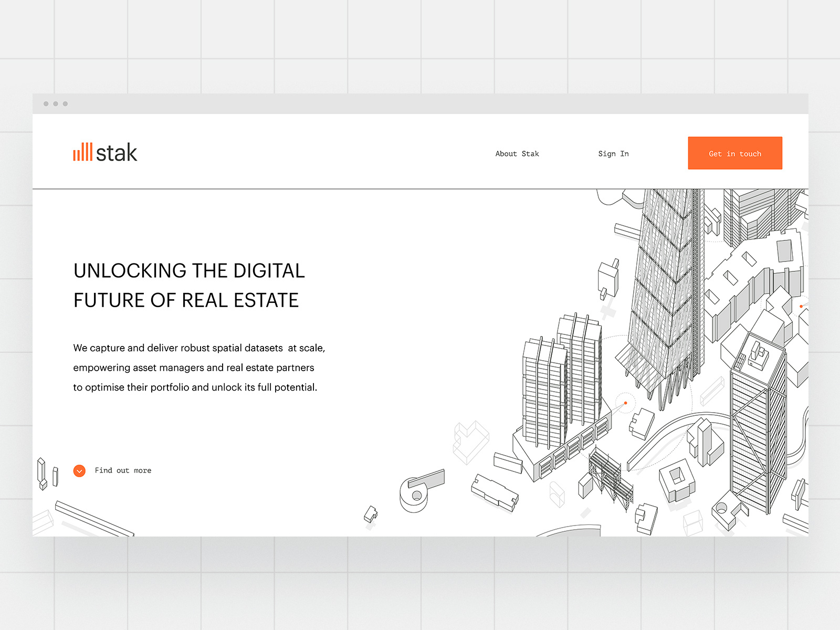
Task: Select the Sign In navigation item
Action: pyautogui.click(x=613, y=154)
